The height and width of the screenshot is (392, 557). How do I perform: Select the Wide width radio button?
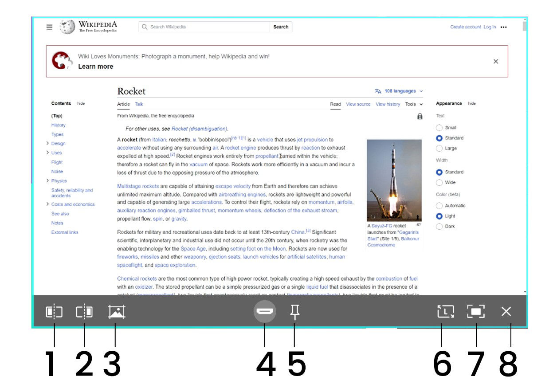click(439, 183)
